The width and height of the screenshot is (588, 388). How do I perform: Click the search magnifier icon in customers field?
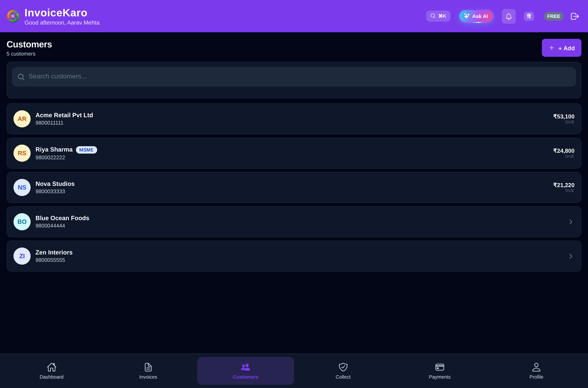coord(21,77)
